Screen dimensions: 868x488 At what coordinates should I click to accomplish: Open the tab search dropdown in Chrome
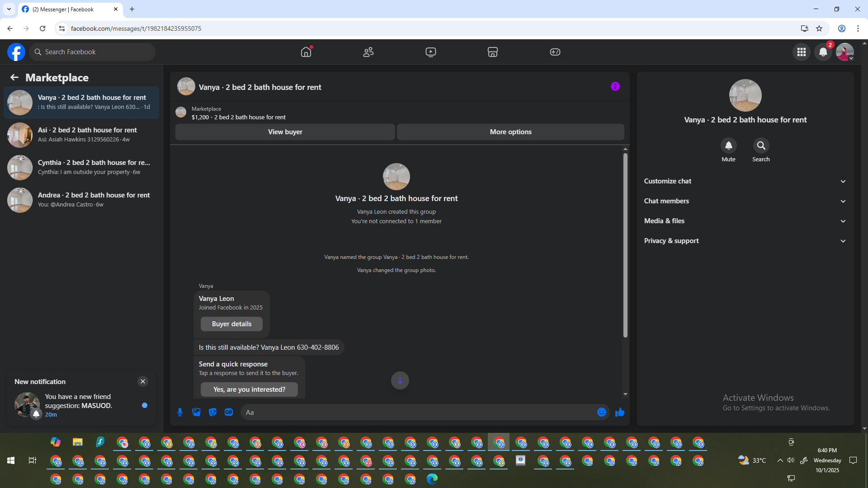pyautogui.click(x=9, y=9)
